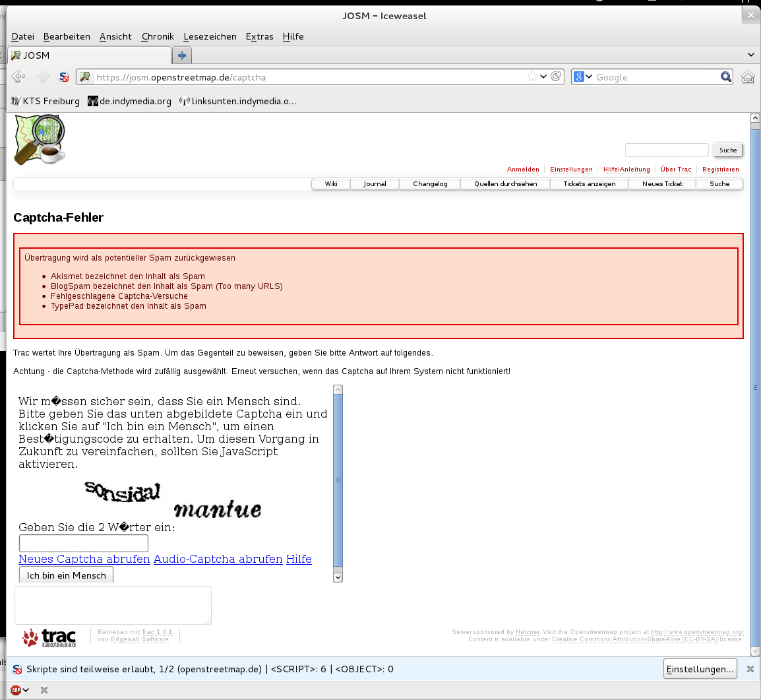761x700 pixels.
Task: Open the Extras menu
Action: [x=259, y=36]
